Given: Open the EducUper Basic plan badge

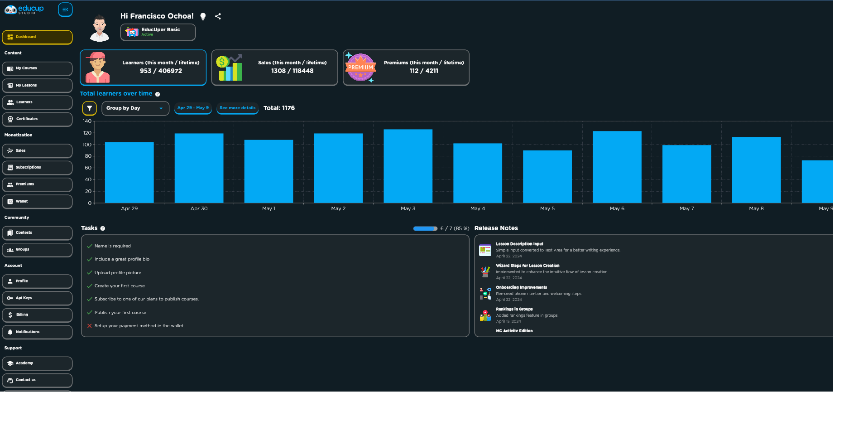Looking at the screenshot, I should pyautogui.click(x=158, y=32).
